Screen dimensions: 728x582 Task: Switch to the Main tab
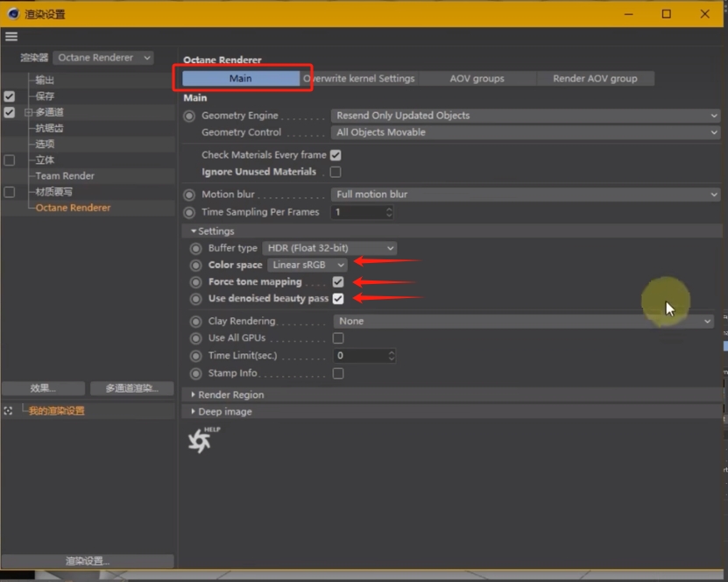pyautogui.click(x=241, y=79)
